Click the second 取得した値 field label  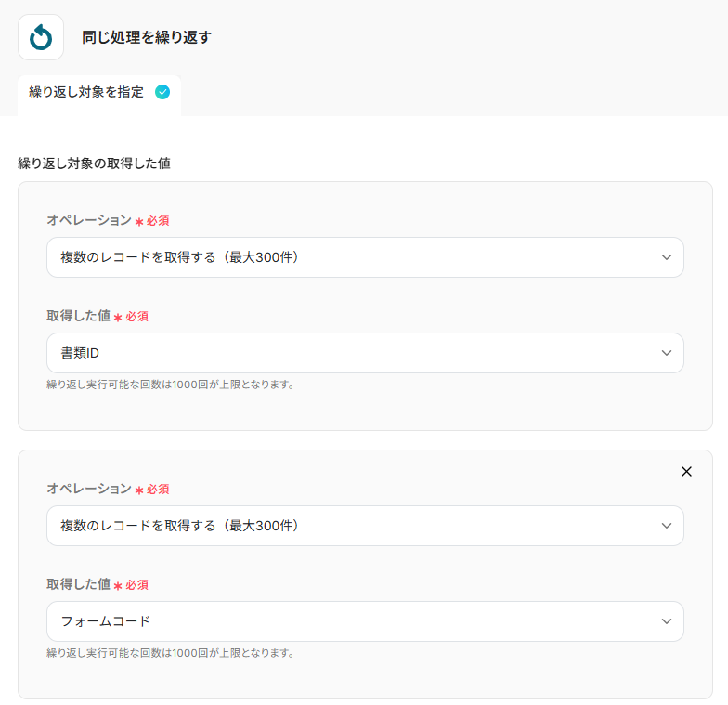pos(78,584)
